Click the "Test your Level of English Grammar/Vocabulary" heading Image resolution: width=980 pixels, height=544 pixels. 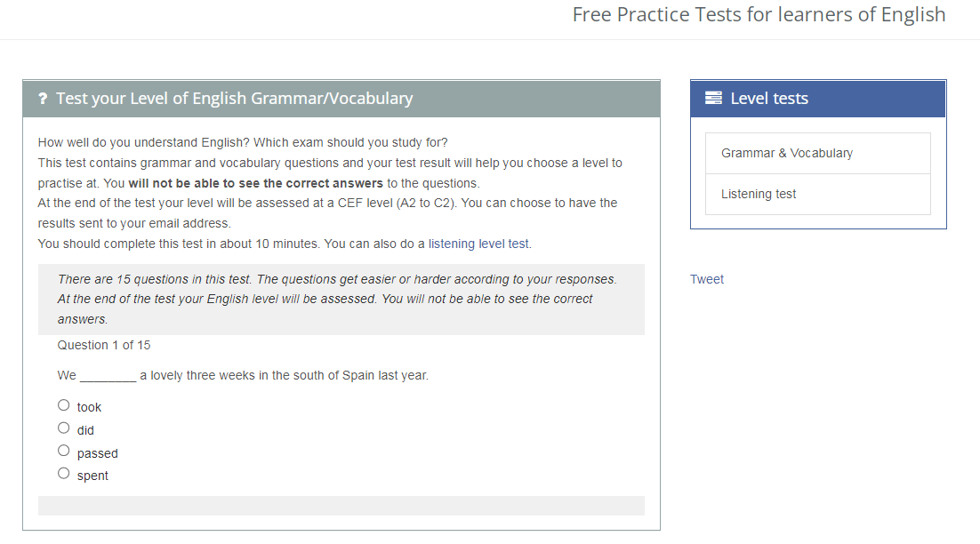click(x=234, y=99)
